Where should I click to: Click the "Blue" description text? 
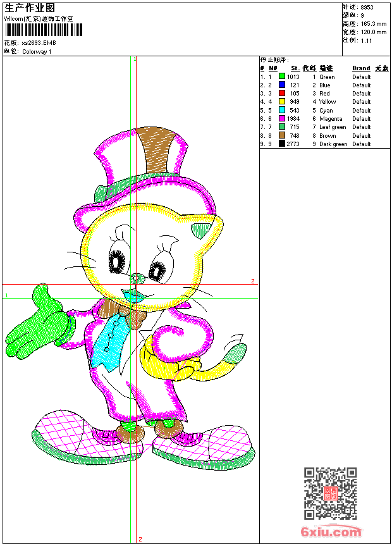coord(325,85)
